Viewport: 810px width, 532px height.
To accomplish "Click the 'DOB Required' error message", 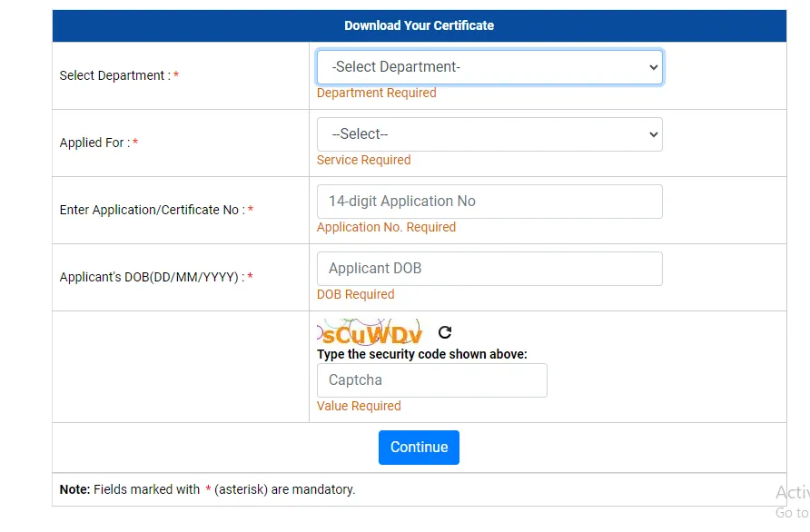I will (x=355, y=295).
